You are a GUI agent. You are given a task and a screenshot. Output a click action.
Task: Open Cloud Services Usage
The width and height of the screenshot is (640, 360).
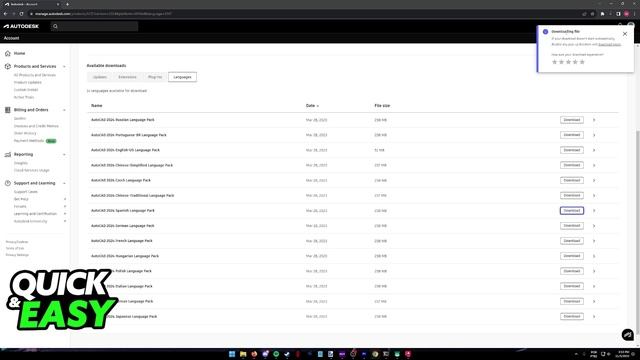click(31, 170)
